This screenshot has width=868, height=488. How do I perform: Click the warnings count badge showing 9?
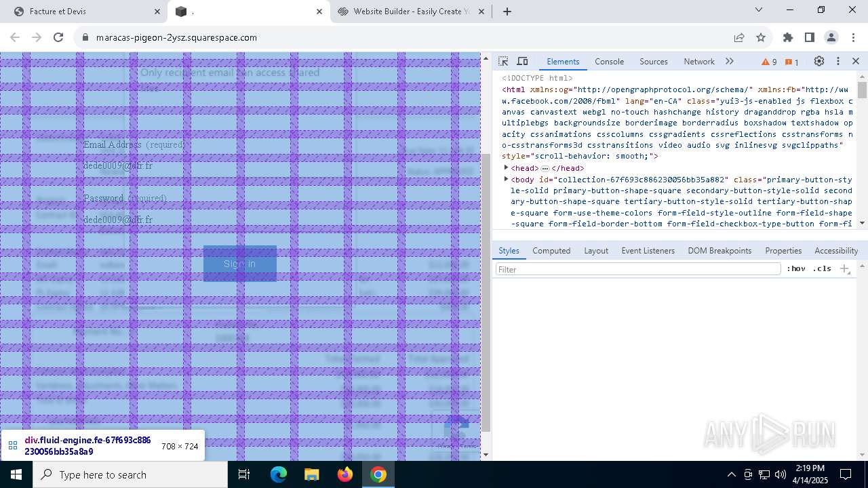click(x=770, y=62)
